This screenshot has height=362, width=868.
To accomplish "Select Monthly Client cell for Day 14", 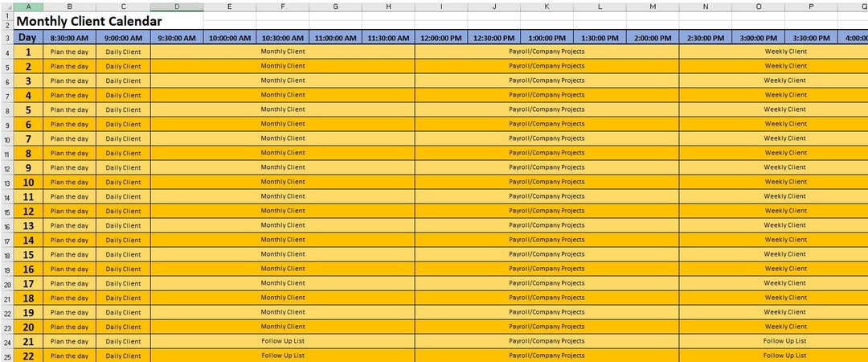I will (x=282, y=240).
